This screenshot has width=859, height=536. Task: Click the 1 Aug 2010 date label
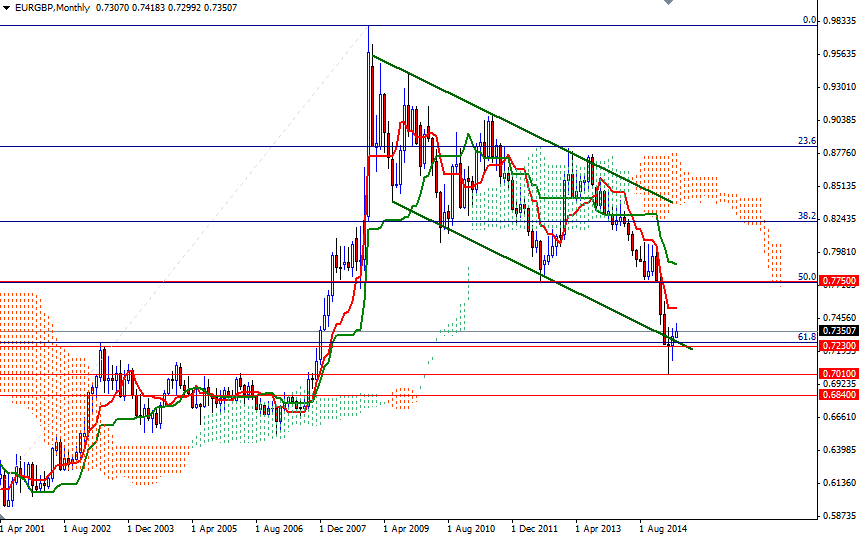click(471, 529)
